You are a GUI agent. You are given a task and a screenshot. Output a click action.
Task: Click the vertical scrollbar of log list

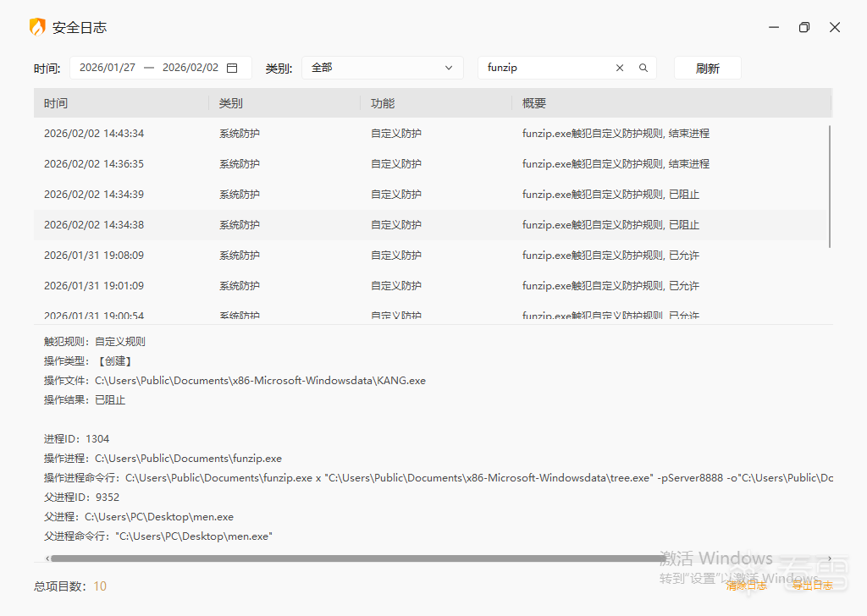click(830, 187)
